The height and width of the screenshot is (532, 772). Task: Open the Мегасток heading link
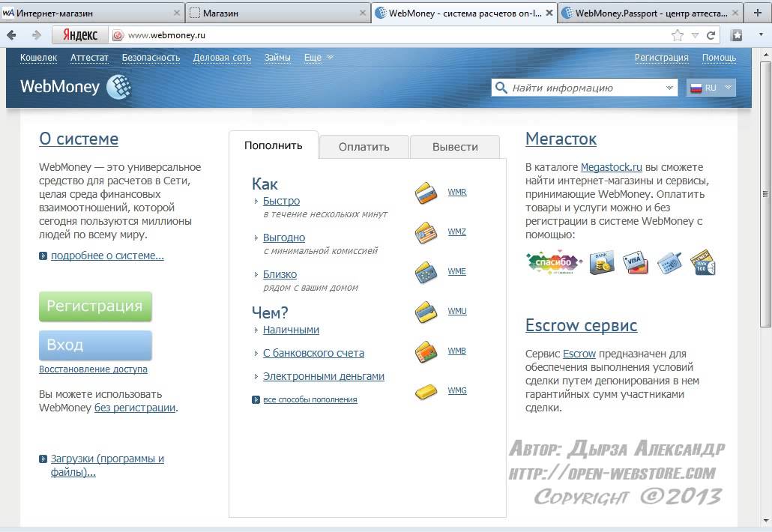(x=561, y=139)
